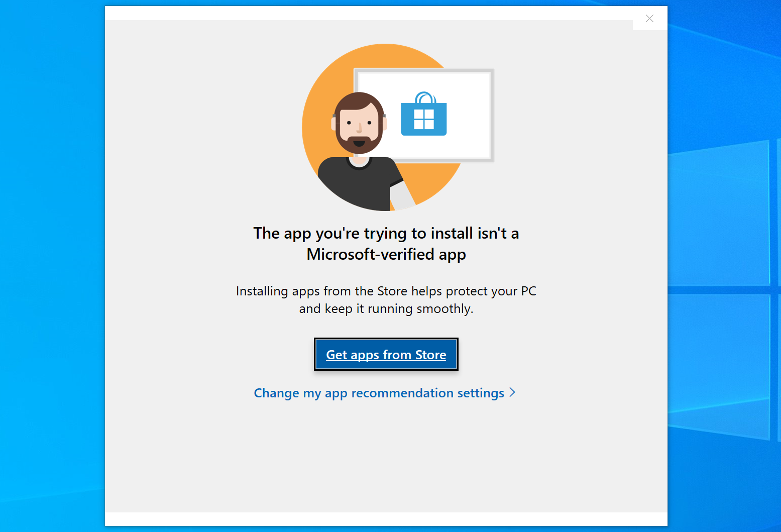Click the focus outline around Get apps from Store
This screenshot has height=532, width=781.
coord(386,339)
